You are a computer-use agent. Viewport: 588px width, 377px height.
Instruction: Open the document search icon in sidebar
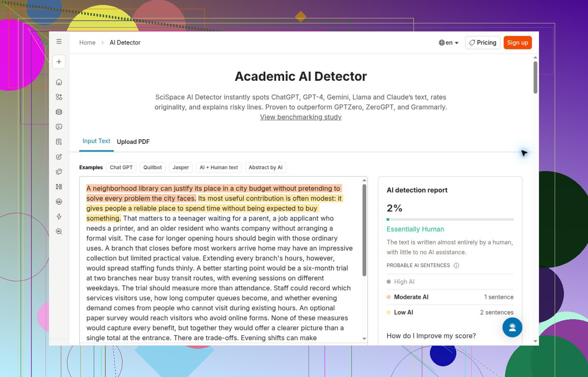59,142
